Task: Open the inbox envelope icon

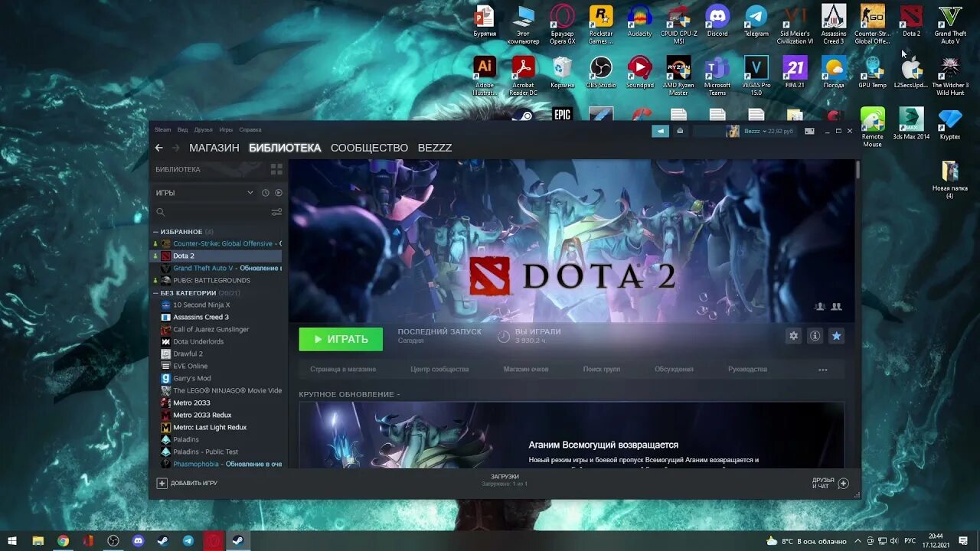Action: 680,131
